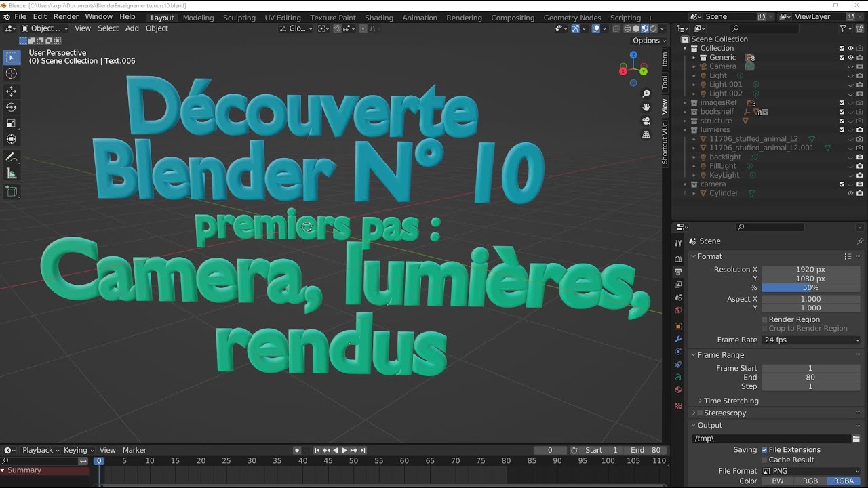Open the Physics properties tab

click(x=678, y=352)
